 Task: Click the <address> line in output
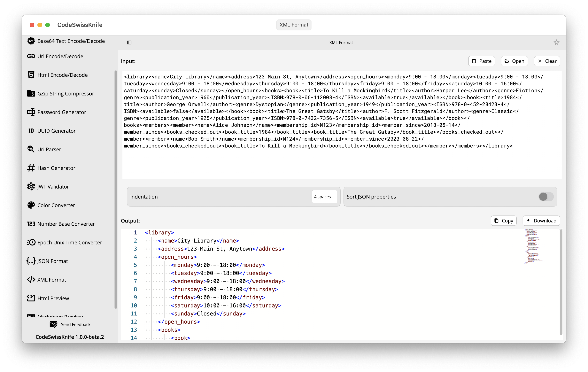point(221,249)
